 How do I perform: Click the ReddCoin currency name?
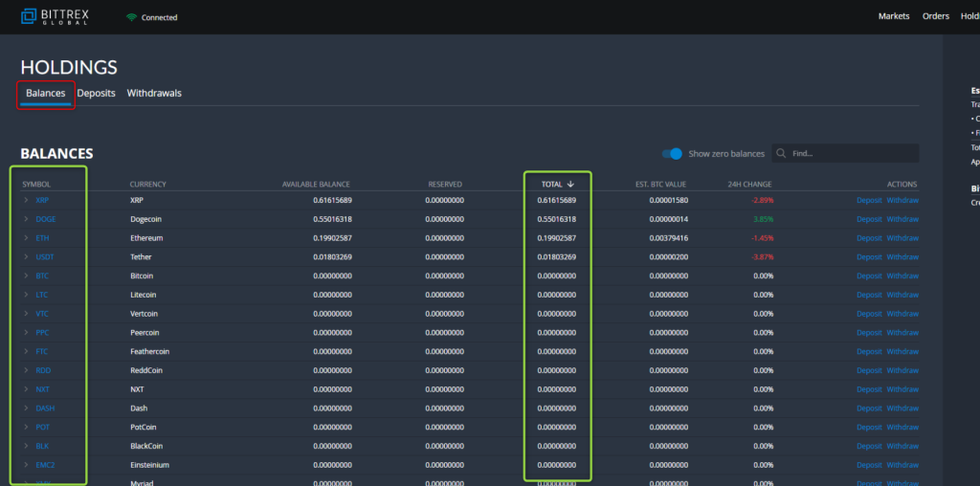[x=146, y=370]
